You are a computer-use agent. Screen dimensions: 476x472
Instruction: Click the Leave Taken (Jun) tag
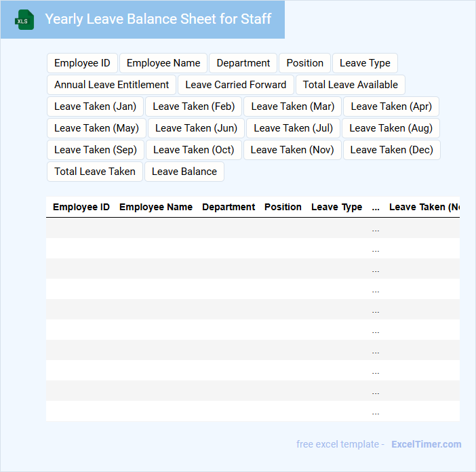pyautogui.click(x=196, y=128)
